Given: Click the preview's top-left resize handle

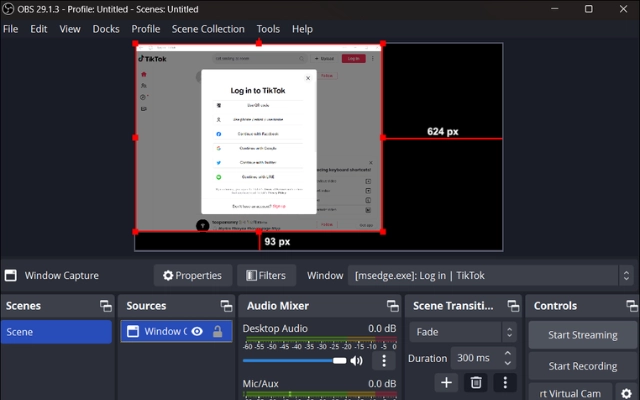Looking at the screenshot, I should tap(136, 43).
